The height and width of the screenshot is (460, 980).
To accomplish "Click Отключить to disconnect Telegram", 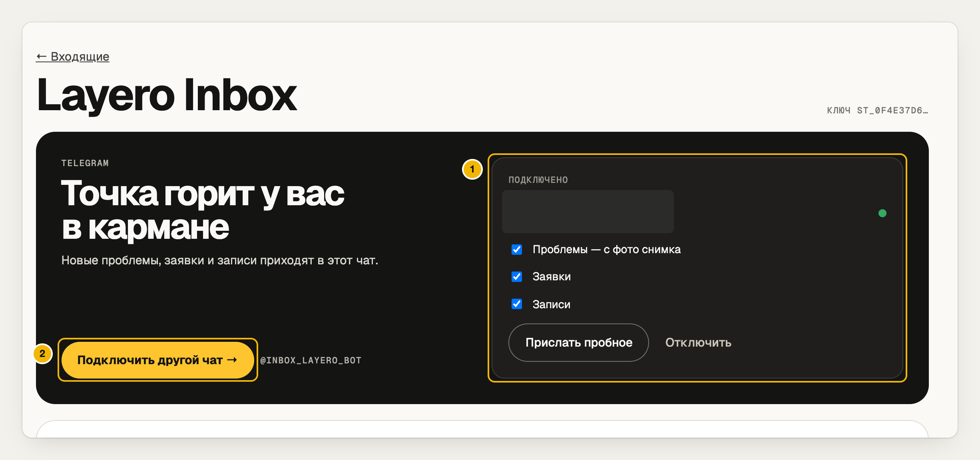I will [698, 343].
